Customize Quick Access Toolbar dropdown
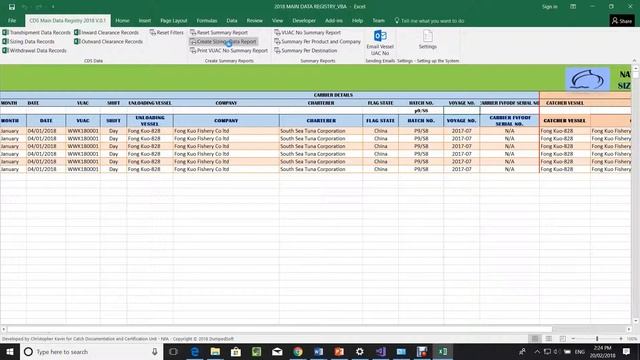Image resolution: width=640 pixels, height=360 pixels. click(x=53, y=7)
